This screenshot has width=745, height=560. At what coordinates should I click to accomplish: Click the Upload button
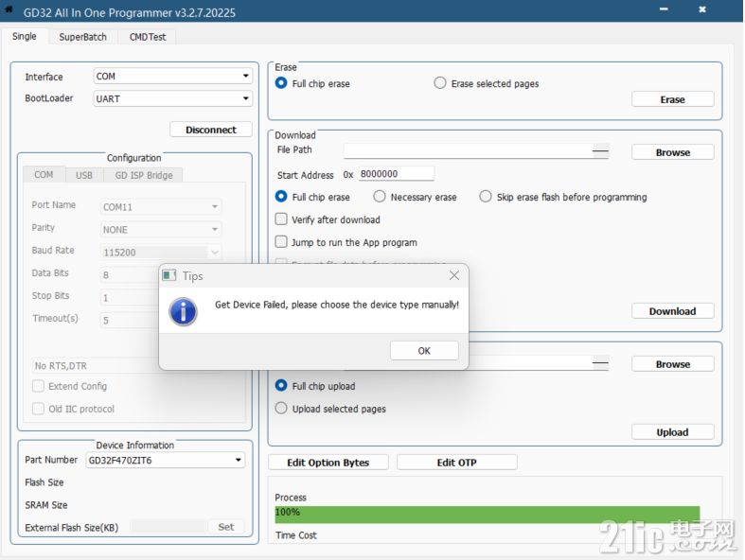672,431
